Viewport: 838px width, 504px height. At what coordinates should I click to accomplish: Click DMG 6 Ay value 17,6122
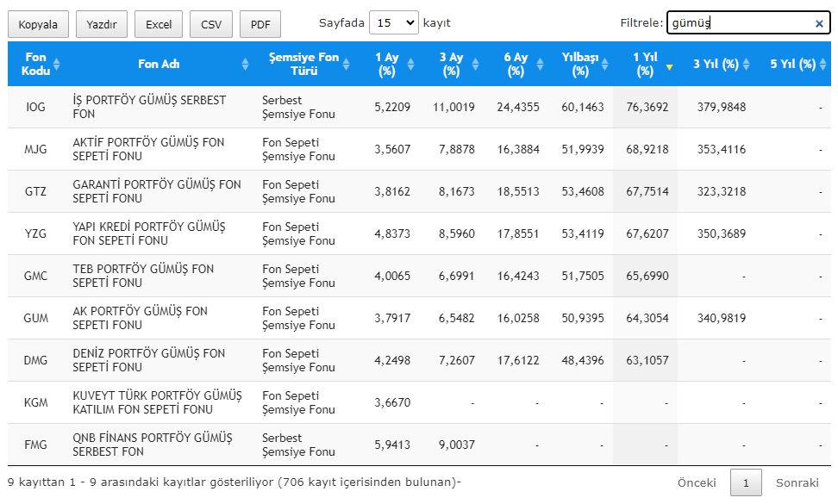click(x=518, y=360)
